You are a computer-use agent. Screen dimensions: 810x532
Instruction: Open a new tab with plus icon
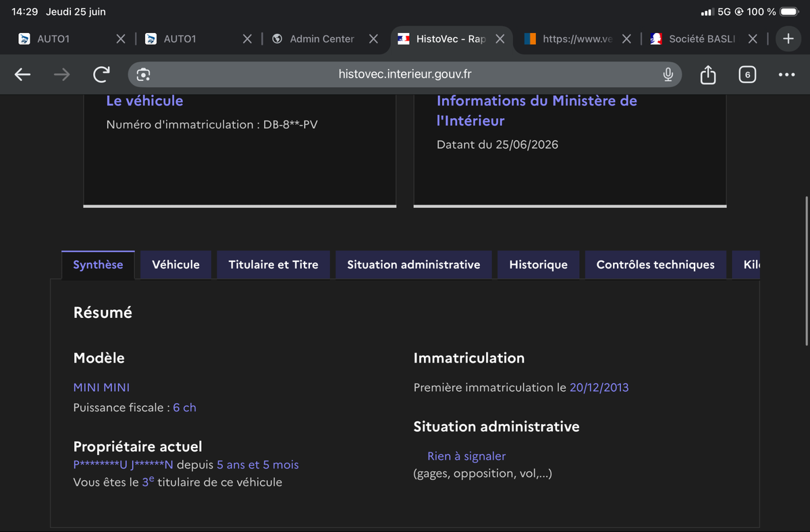pos(788,38)
